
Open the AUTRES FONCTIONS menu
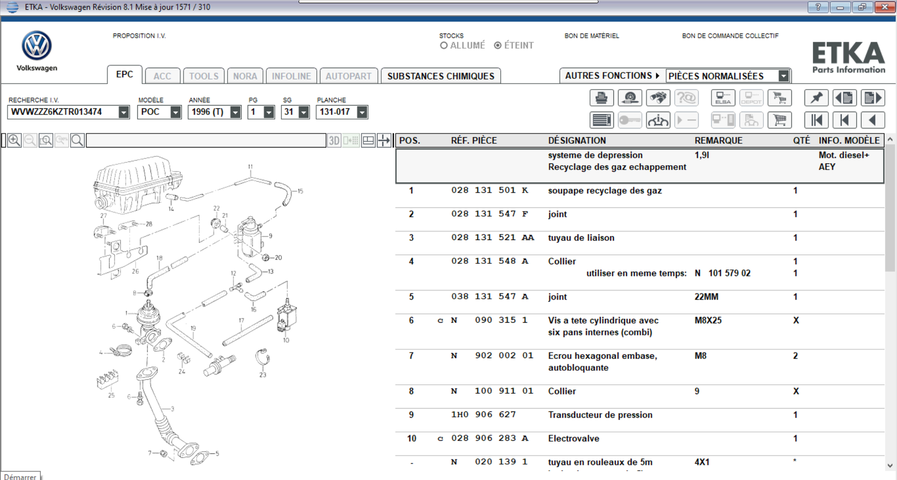tap(612, 76)
